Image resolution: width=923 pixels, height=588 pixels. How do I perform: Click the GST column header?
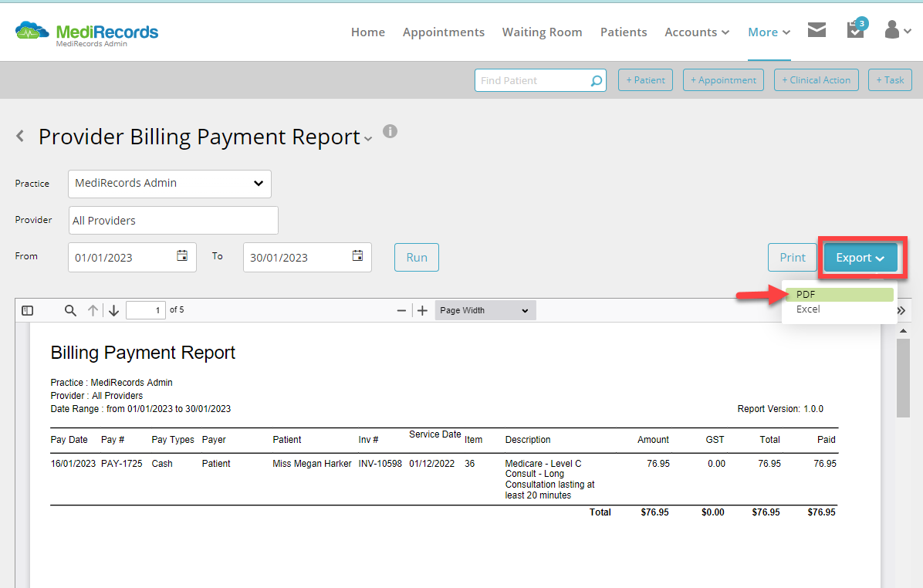point(715,440)
